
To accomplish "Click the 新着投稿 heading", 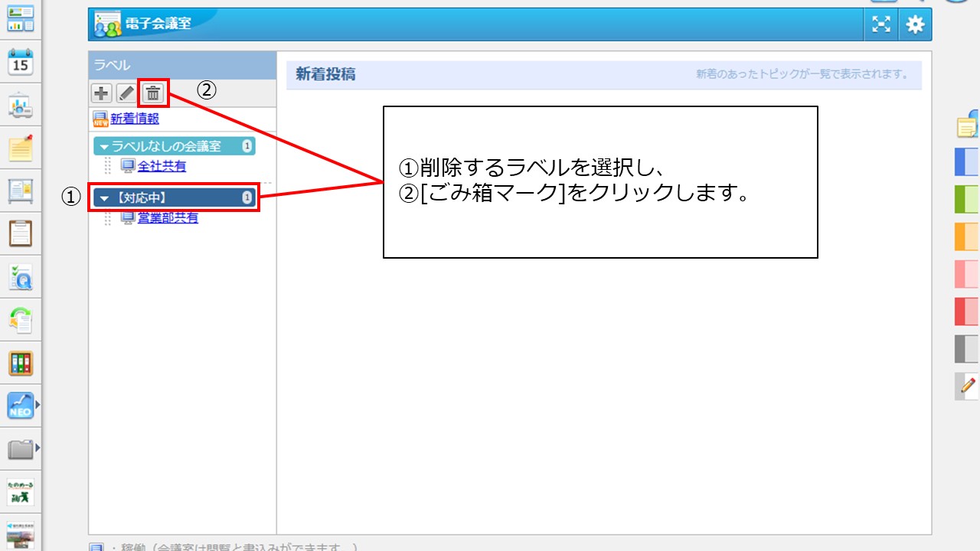I will tap(325, 74).
